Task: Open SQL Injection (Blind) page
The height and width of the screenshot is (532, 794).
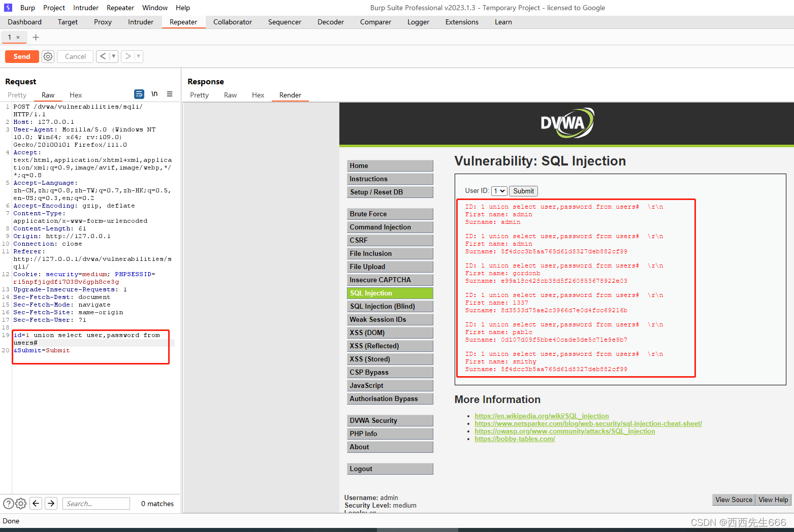Action: [390, 306]
